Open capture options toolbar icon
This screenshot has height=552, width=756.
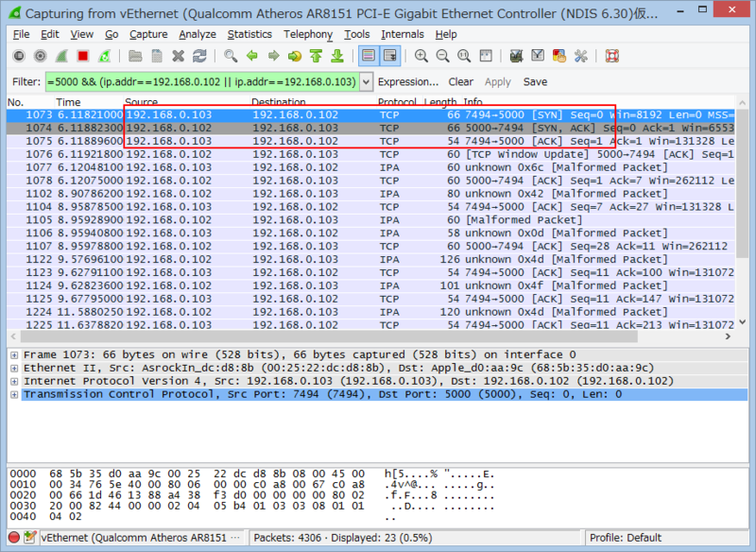(41, 56)
